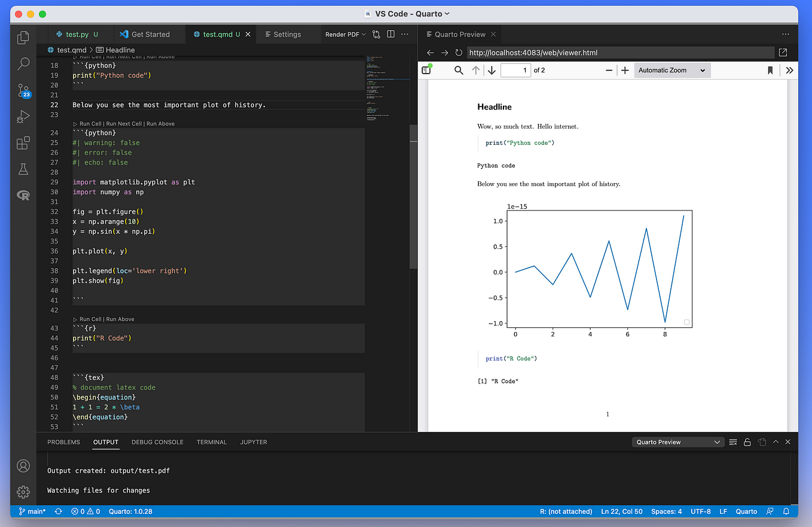The image size is (812, 527).
Task: Toggle the lock scroll icon in Output panel
Action: click(x=747, y=442)
